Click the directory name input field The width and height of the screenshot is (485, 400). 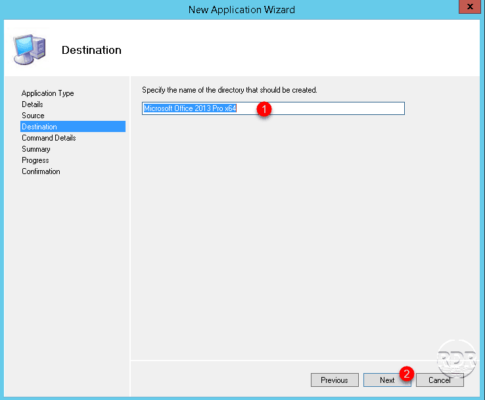[x=273, y=108]
